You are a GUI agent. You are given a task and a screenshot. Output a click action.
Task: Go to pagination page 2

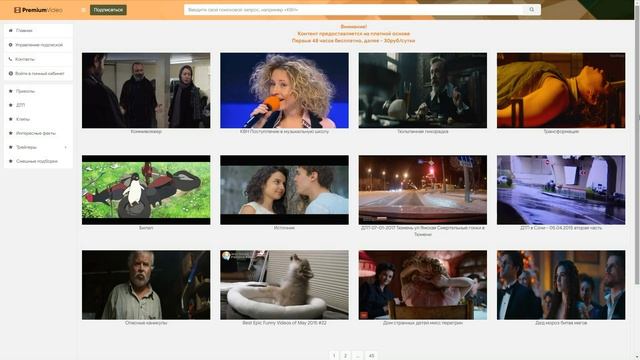coord(345,356)
